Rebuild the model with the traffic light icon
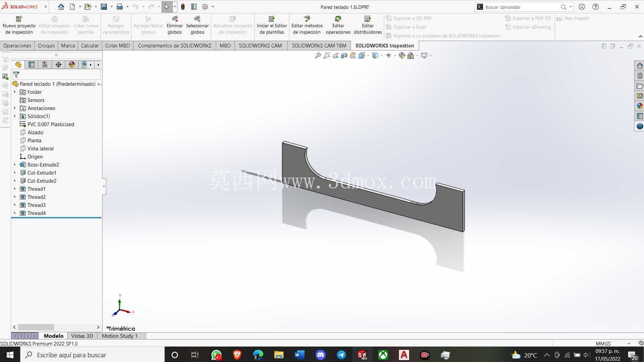644x362 pixels. (183, 7)
